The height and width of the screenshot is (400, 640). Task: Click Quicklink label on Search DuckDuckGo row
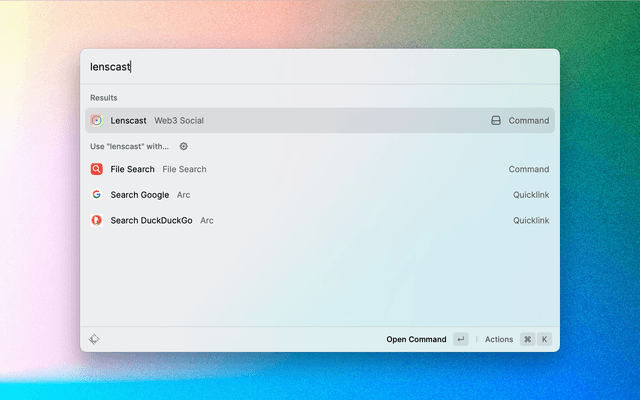[x=531, y=220]
